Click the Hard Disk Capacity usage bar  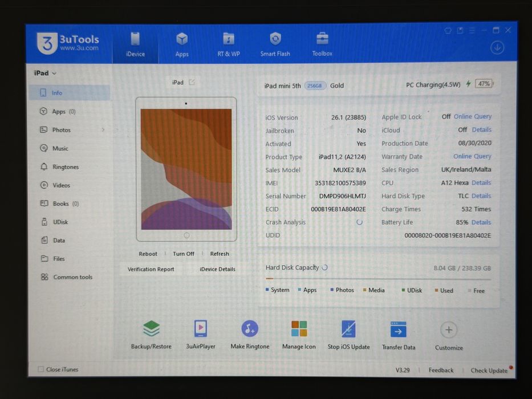point(378,279)
